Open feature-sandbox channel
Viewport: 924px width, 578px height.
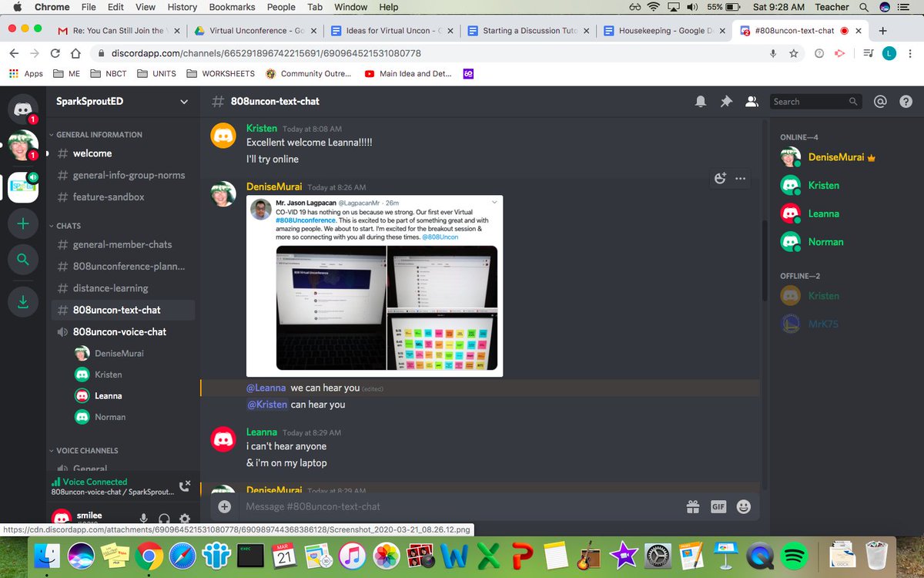tap(123, 197)
